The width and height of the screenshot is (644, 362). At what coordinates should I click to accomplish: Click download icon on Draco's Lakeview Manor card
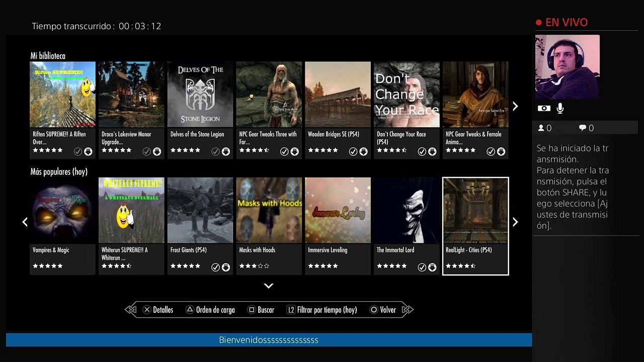click(x=157, y=151)
